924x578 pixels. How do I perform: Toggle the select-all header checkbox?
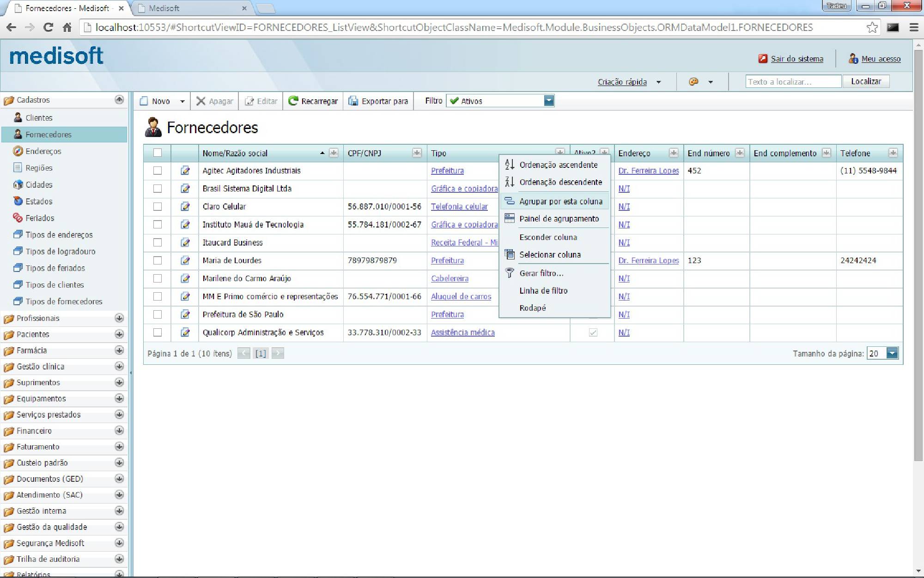(158, 153)
